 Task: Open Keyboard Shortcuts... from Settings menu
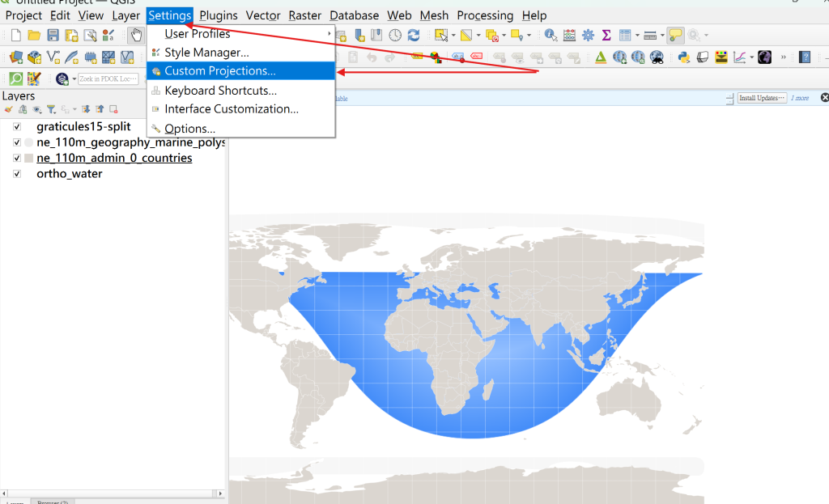[241, 91]
